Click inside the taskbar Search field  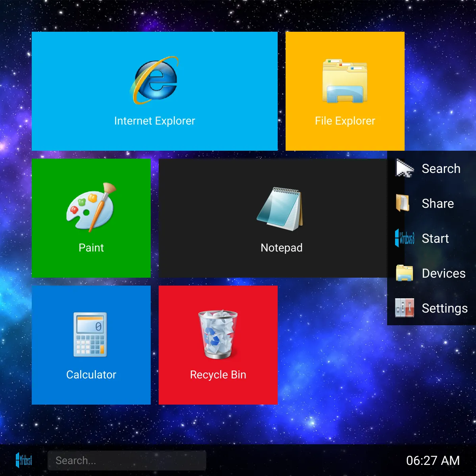click(127, 461)
